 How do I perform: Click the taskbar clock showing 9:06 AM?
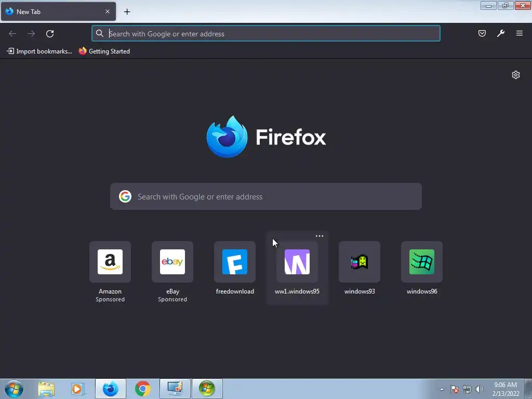point(506,389)
